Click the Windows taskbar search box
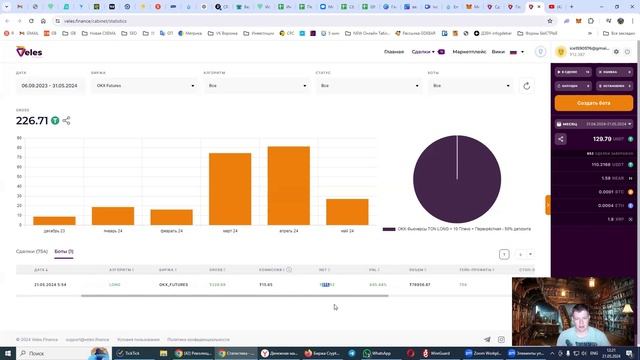 click(63, 353)
